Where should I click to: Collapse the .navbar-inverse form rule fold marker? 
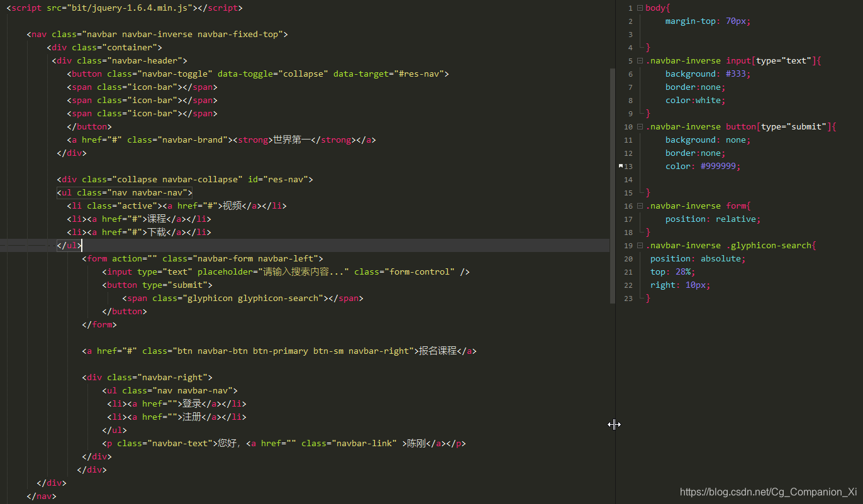pyautogui.click(x=640, y=206)
